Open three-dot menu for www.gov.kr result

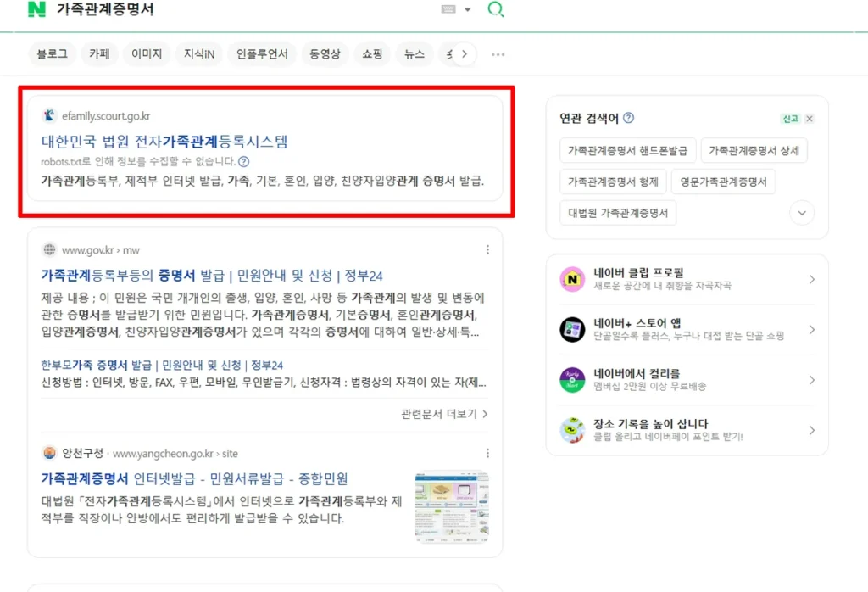click(487, 249)
